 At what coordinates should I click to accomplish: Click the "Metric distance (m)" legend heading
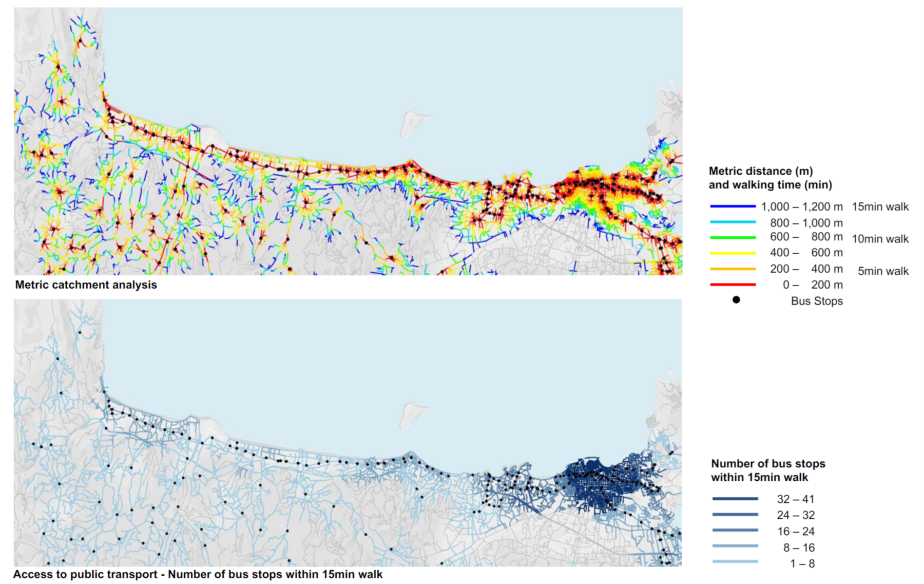(x=760, y=171)
